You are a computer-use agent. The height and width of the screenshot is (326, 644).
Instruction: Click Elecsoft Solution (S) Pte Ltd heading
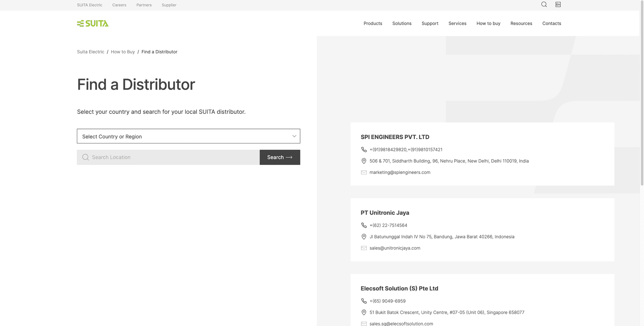pyautogui.click(x=399, y=288)
